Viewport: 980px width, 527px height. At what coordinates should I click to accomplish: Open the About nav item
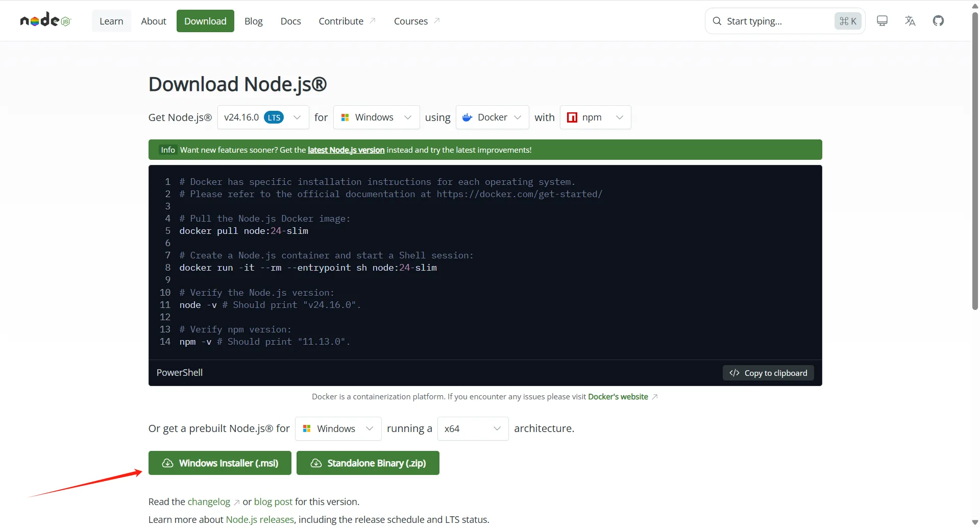coord(154,21)
